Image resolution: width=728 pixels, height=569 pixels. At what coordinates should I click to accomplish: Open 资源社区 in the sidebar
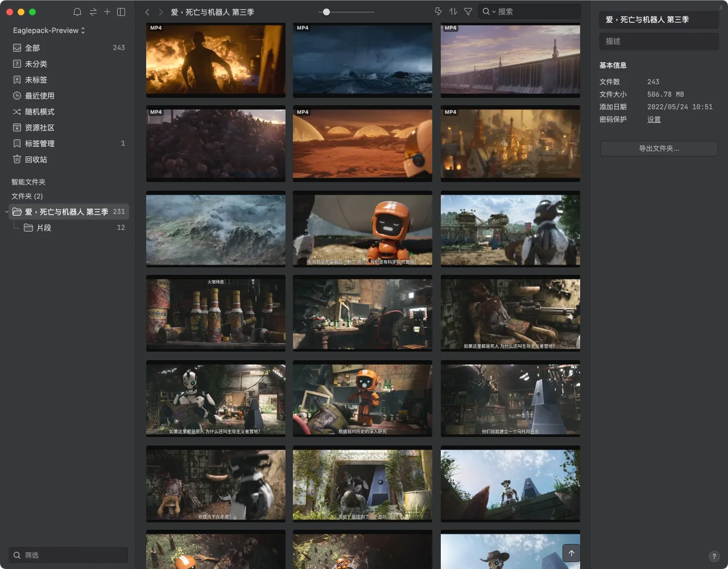[x=69, y=127]
